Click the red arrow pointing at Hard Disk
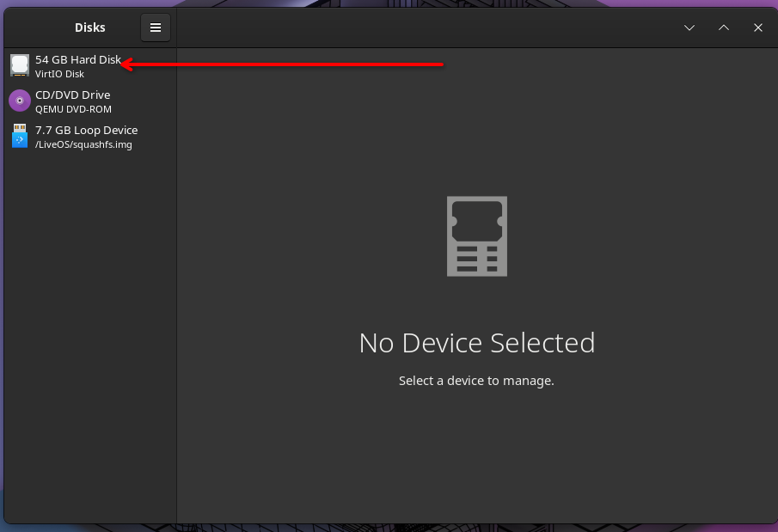The width and height of the screenshot is (778, 532). click(x=284, y=64)
